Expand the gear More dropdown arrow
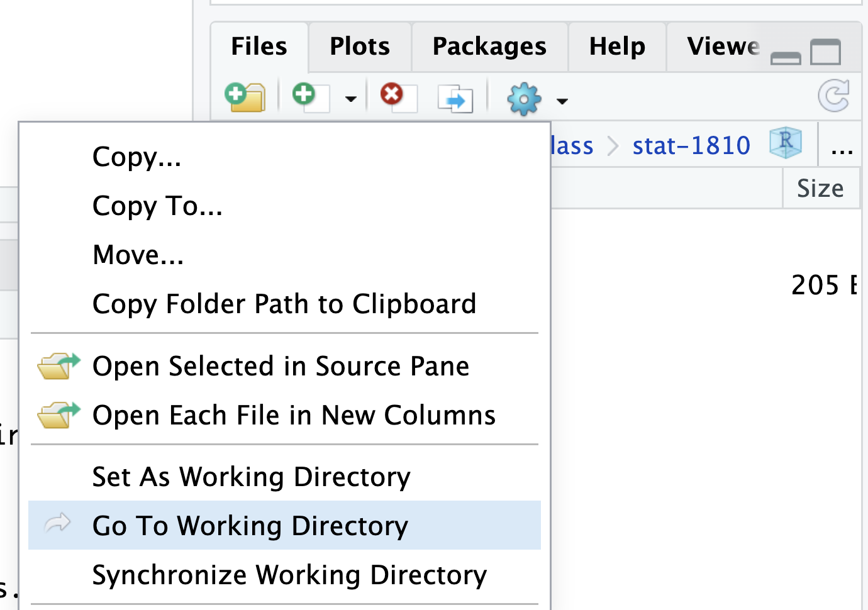 [x=562, y=101]
